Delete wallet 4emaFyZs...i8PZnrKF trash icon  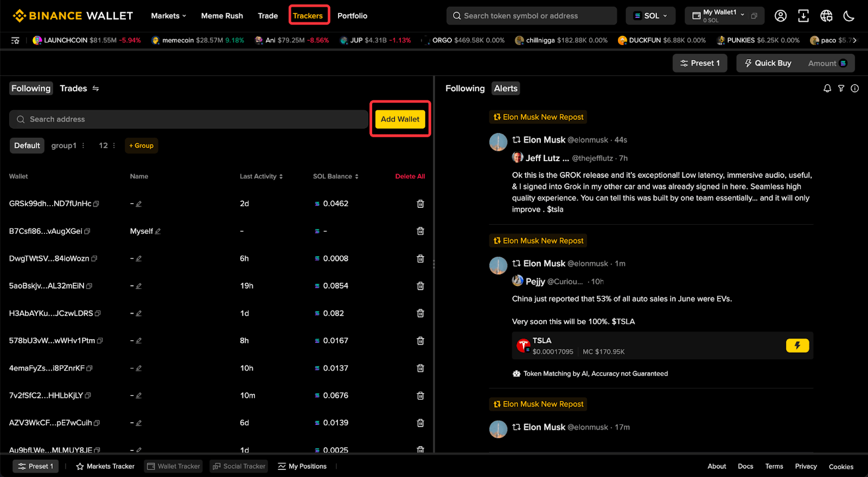[x=420, y=368]
